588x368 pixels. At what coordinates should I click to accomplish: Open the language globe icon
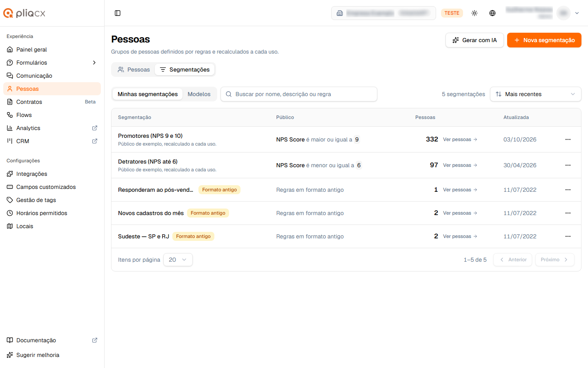tap(492, 13)
